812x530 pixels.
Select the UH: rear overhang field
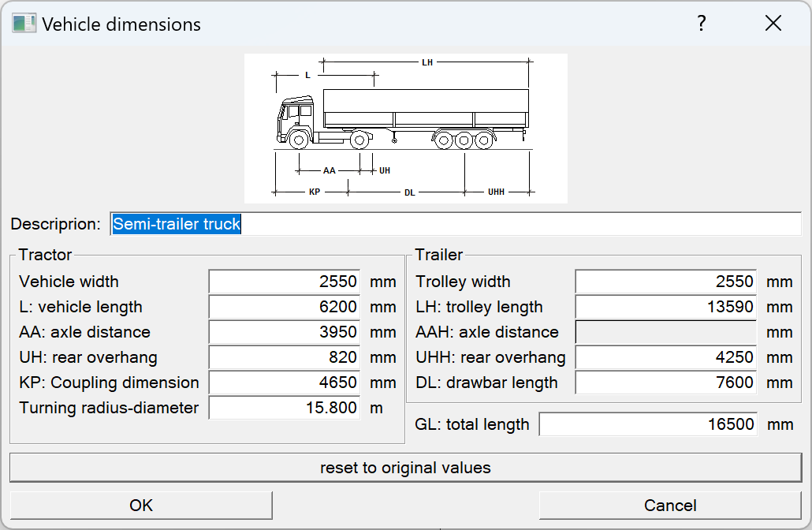pos(283,357)
